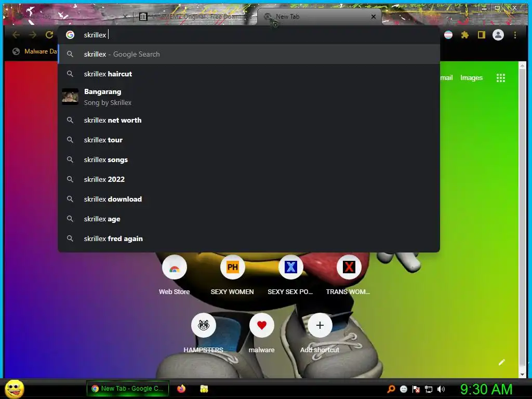This screenshot has height=399, width=532.
Task: Open the Extensions puzzle-piece menu
Action: [465, 35]
